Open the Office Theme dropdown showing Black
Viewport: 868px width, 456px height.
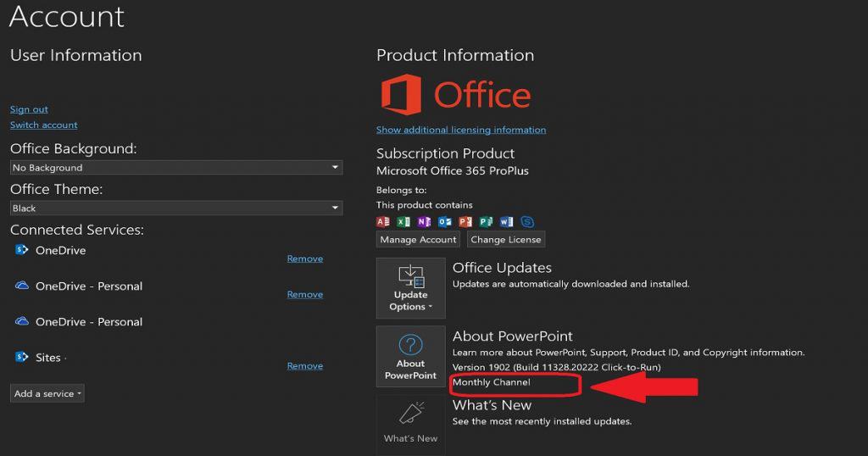(176, 208)
